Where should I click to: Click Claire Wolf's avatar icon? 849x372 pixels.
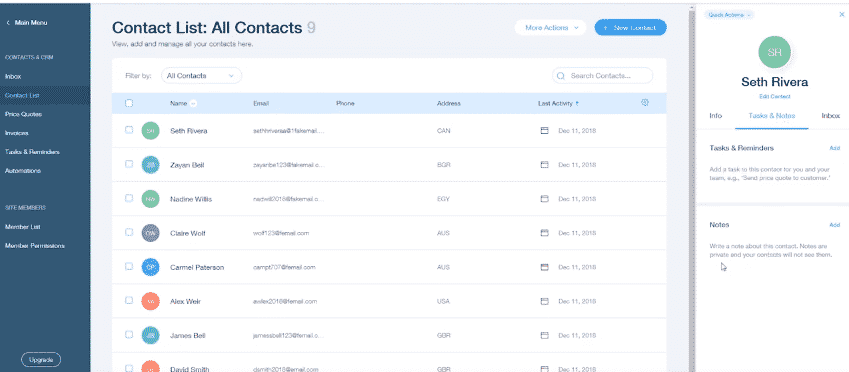(151, 233)
